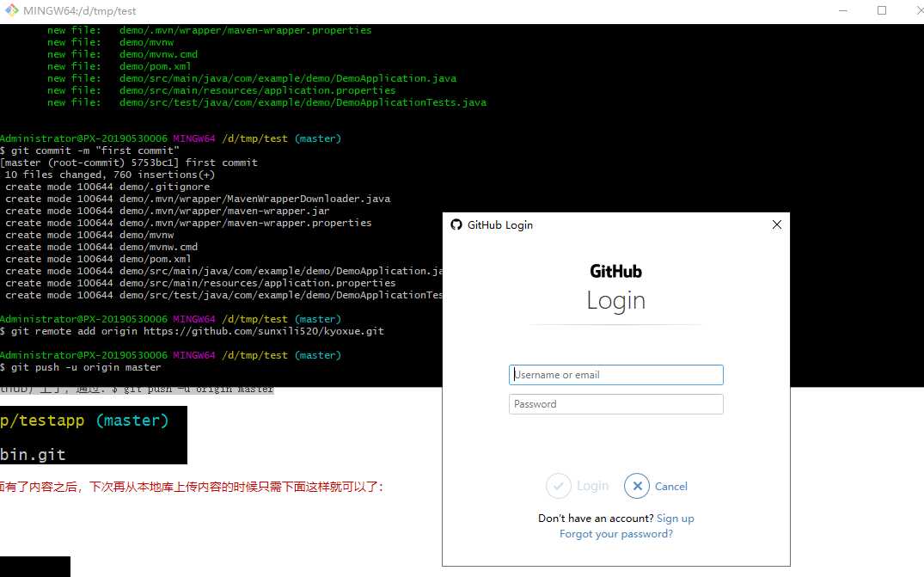Click the Cancel button text

click(x=671, y=486)
